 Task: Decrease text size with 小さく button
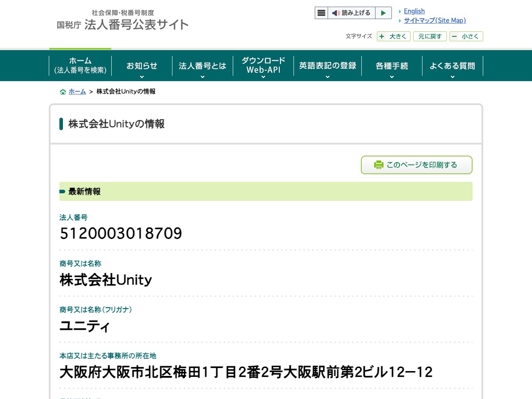point(466,36)
